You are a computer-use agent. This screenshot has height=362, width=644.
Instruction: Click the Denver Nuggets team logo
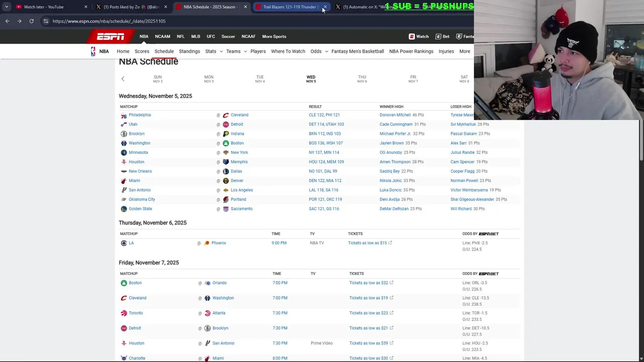[x=226, y=180]
